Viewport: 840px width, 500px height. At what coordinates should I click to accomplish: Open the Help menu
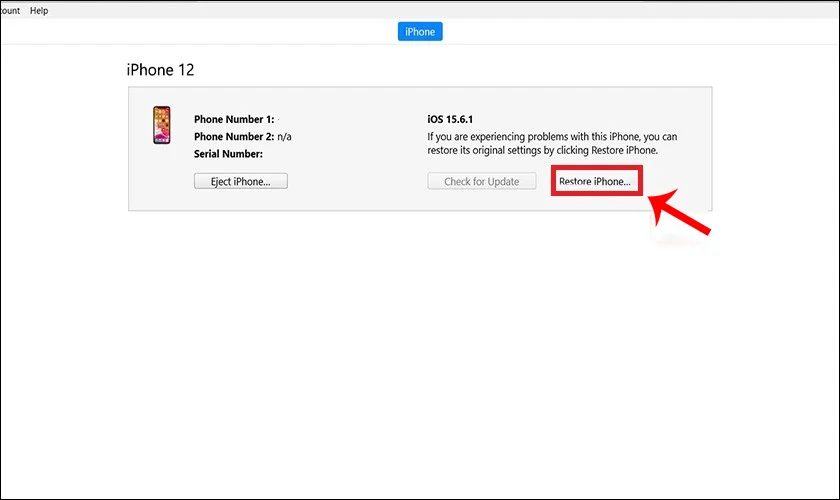pos(39,11)
